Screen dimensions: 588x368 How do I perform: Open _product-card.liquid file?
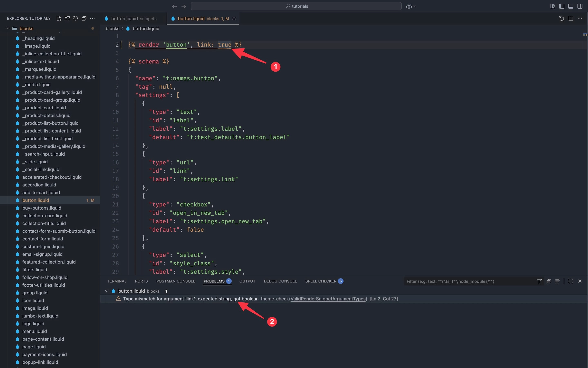pos(44,108)
